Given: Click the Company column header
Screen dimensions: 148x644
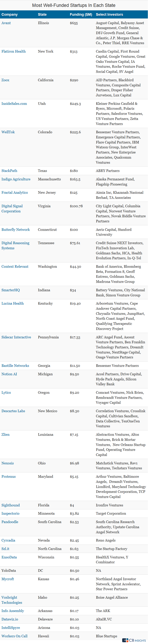Looking at the screenshot, I should coord(9,15).
